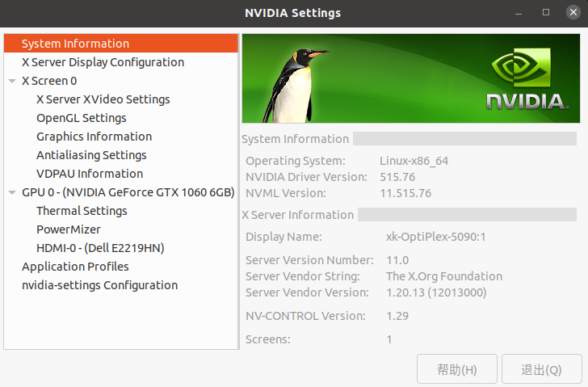Show Graphics Information page
Screen dimensions: 588x387
coord(94,137)
